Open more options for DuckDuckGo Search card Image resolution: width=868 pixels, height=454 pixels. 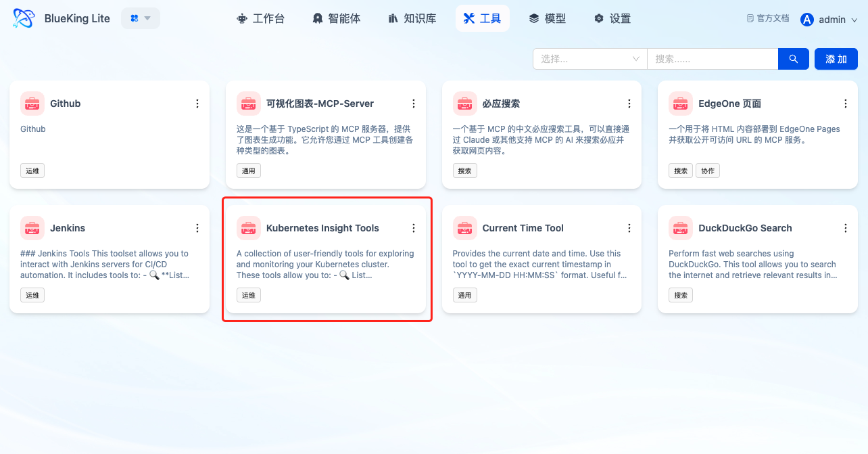[846, 228]
